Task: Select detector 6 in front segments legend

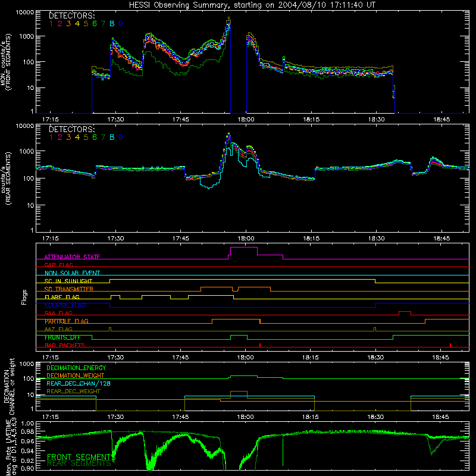Action: tap(95, 24)
